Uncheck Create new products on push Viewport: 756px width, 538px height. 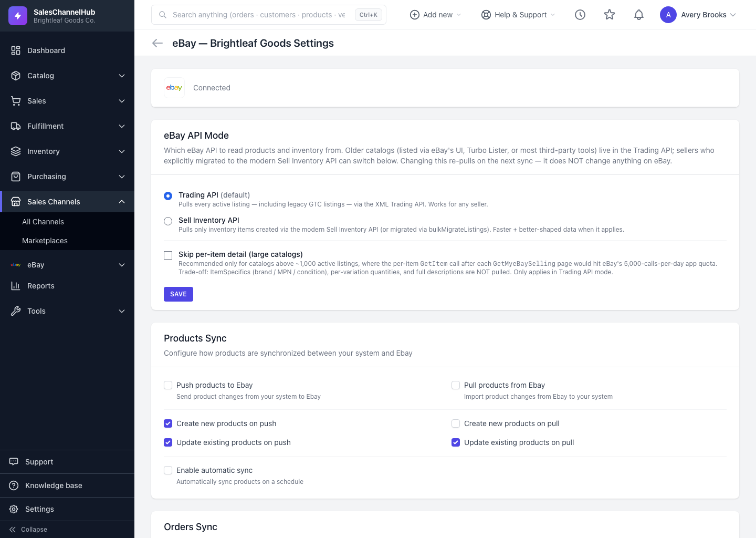click(168, 423)
